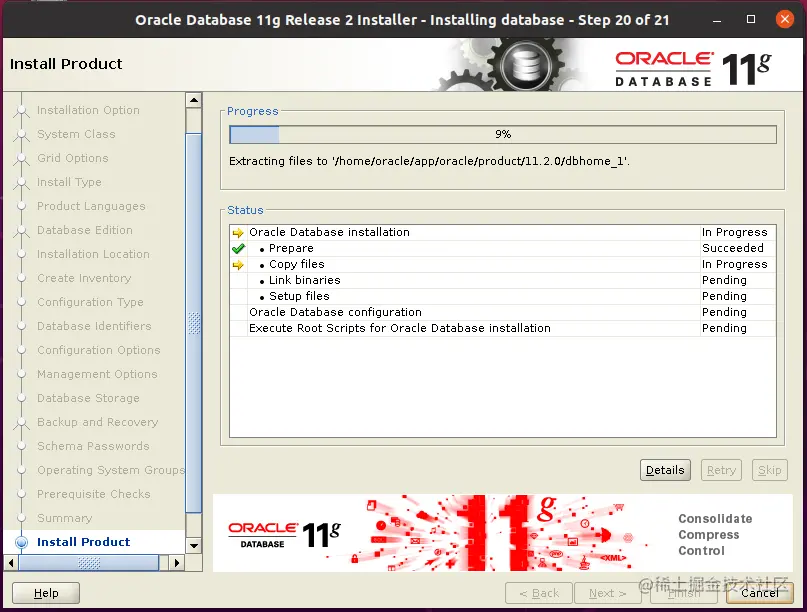The image size is (807, 612).
Task: Click the Install Product step bullet icon
Action: click(22, 542)
